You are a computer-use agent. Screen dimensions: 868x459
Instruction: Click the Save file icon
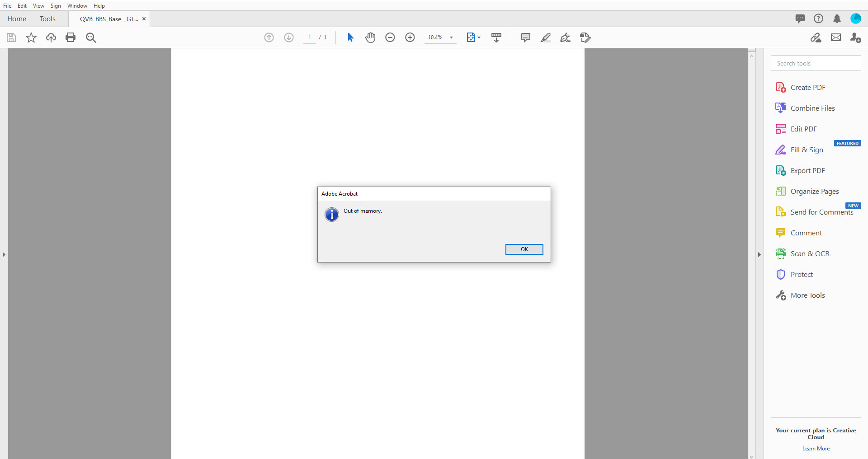(11, 37)
